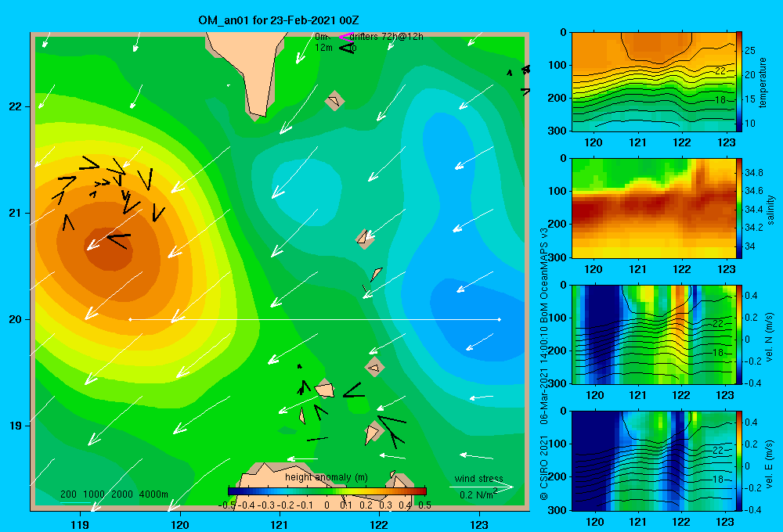Click the '1000' bathymetry legend label
Image resolution: width=783 pixels, height=532 pixels.
(93, 494)
